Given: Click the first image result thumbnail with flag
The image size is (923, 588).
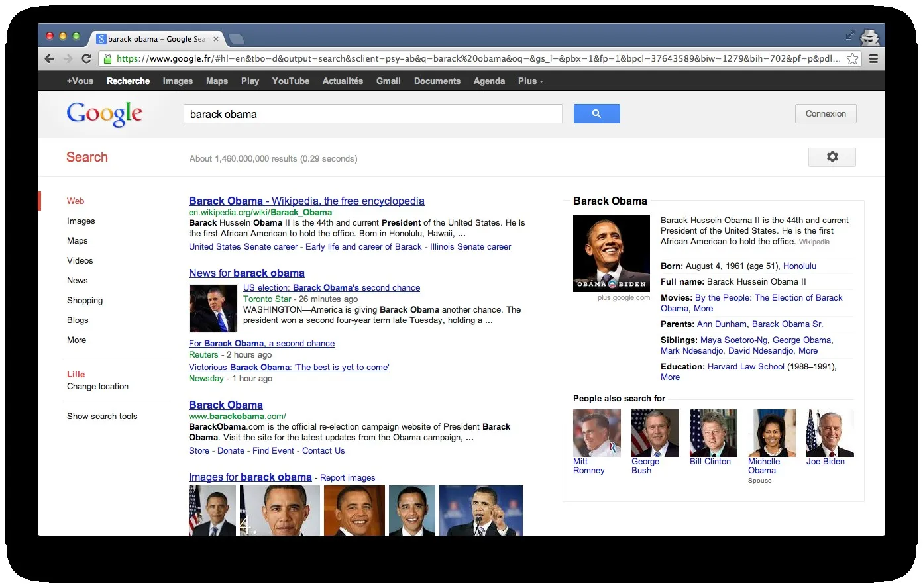Looking at the screenshot, I should pos(212,511).
